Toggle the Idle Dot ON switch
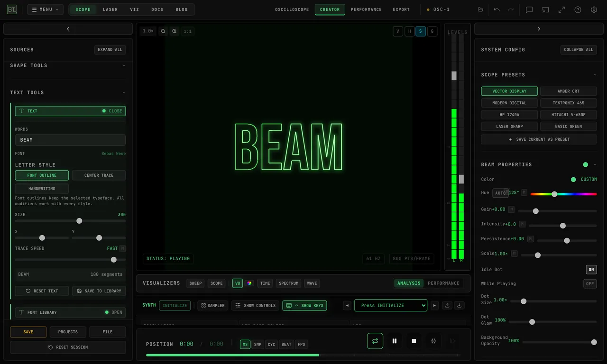This screenshot has width=607, height=364. pos(591,270)
